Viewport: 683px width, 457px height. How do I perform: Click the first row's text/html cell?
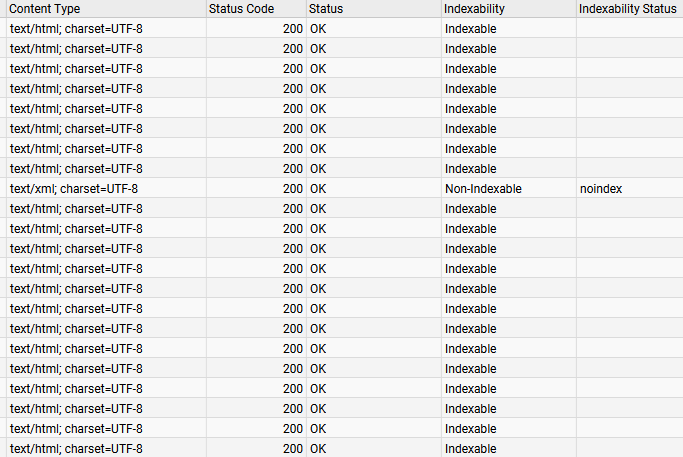76,28
